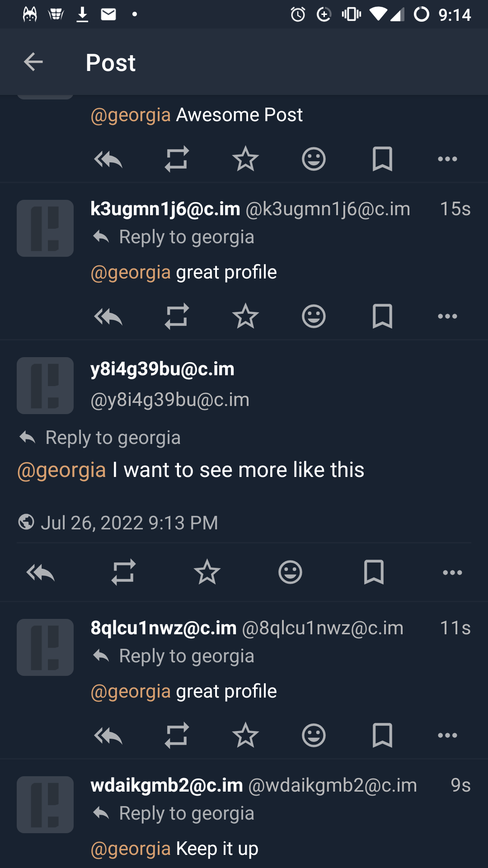The width and height of the screenshot is (488, 868).
Task: Tap @georgia mention in Keep it up reply
Action: point(131,849)
